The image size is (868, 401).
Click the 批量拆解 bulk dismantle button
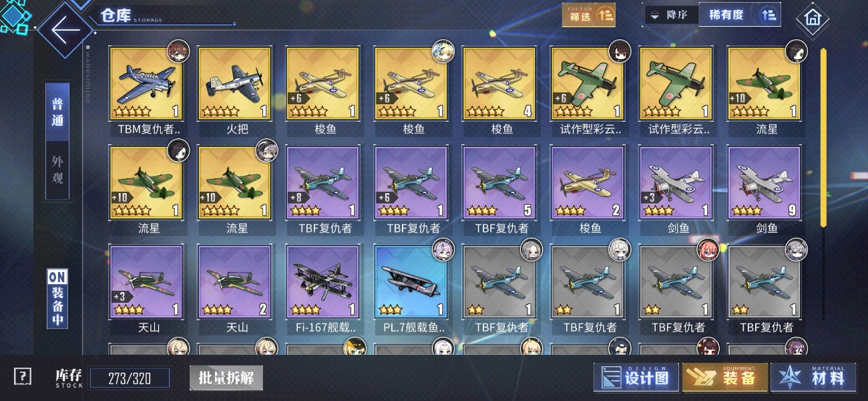(x=226, y=378)
